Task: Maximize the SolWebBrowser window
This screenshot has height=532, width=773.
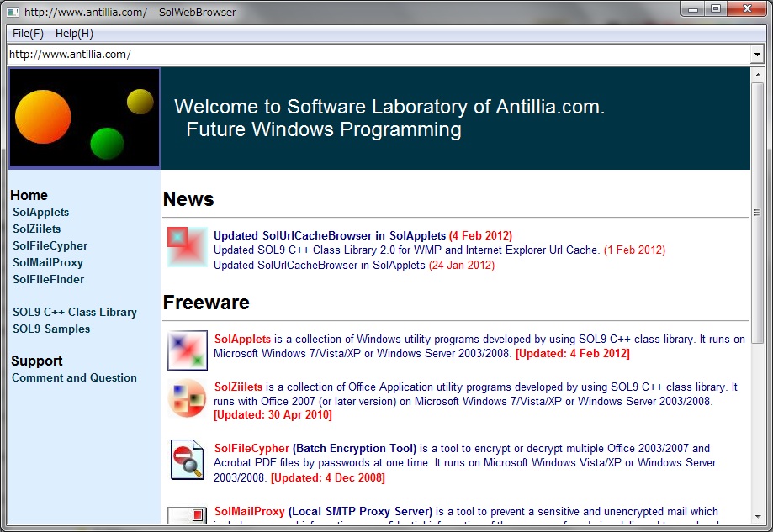Action: [x=715, y=9]
